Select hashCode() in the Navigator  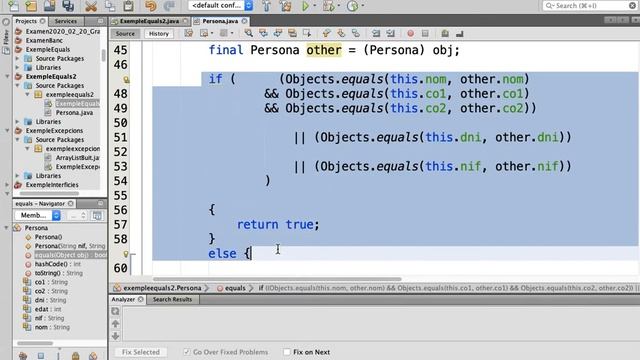pyautogui.click(x=58, y=264)
